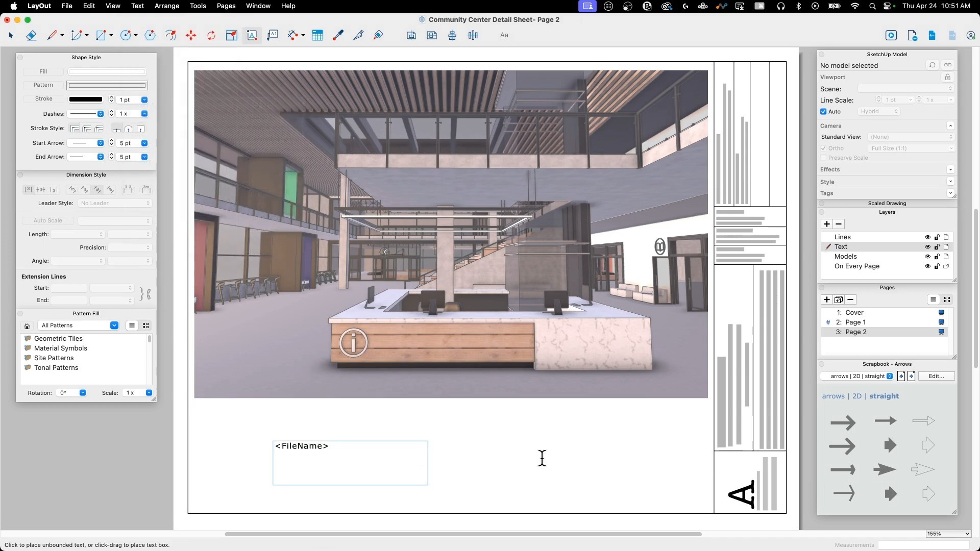Click the Style eyedropper tool

pyautogui.click(x=338, y=35)
